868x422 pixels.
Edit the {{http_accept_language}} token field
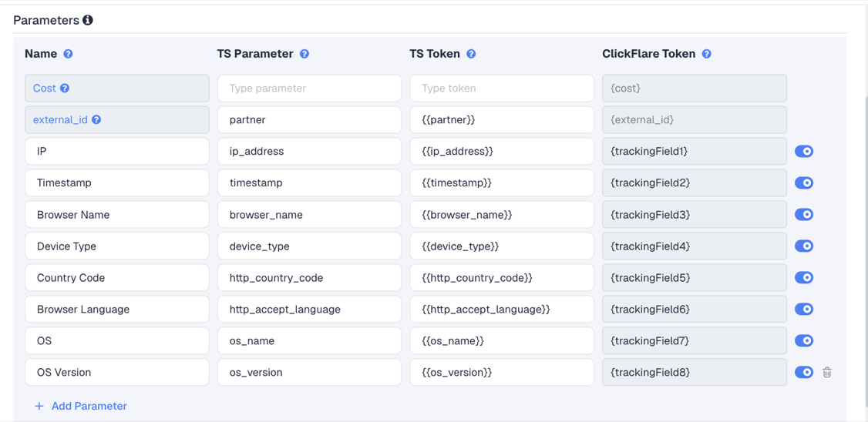pyautogui.click(x=502, y=309)
